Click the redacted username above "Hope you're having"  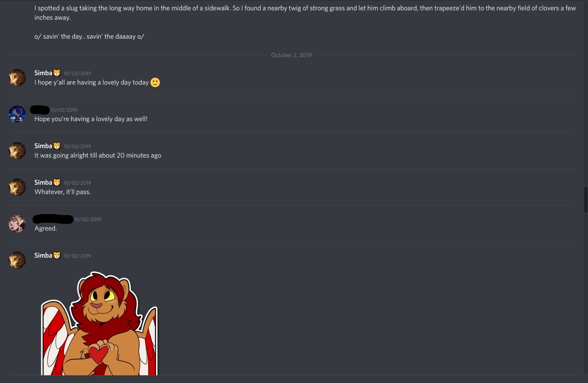[40, 109]
